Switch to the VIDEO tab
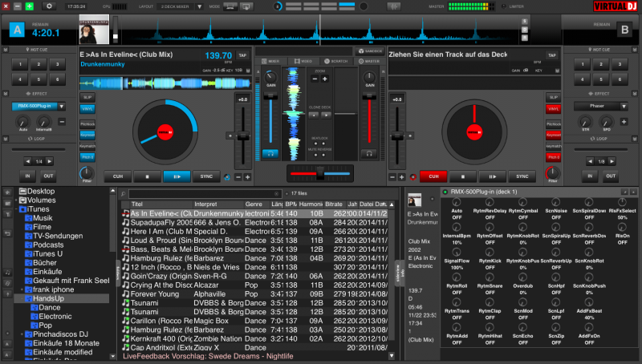Screen dimensions: 642x364 (303, 62)
